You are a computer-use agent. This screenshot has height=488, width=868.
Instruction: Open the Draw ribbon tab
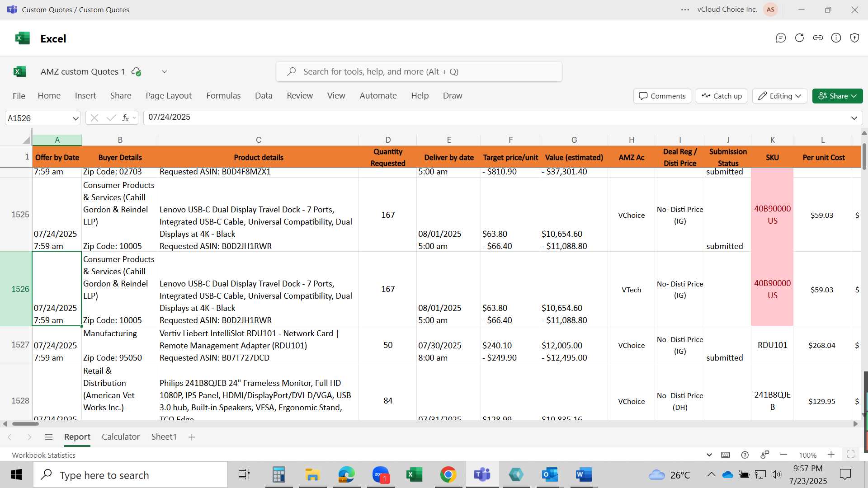[453, 96]
